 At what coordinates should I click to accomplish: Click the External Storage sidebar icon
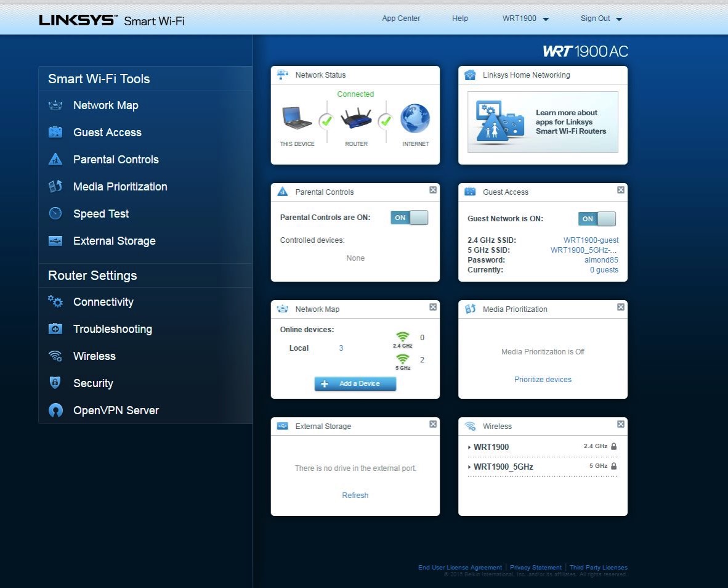[x=55, y=240]
